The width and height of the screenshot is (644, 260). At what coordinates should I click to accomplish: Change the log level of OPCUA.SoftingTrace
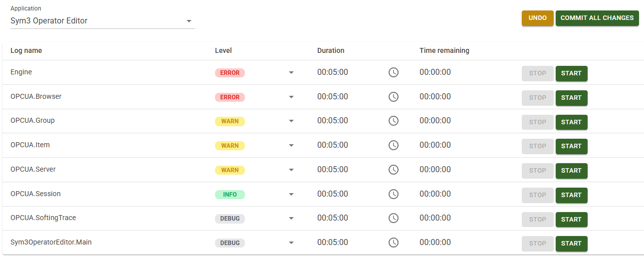pos(291,219)
